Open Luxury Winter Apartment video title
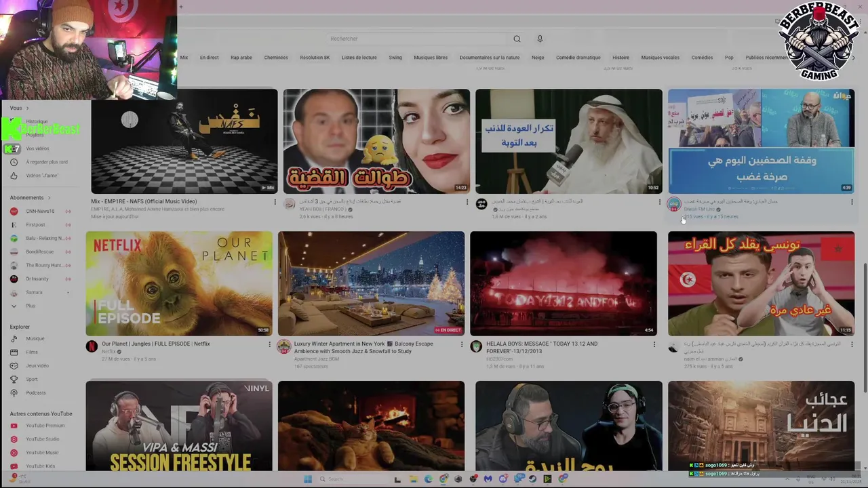868x488 pixels. (363, 348)
